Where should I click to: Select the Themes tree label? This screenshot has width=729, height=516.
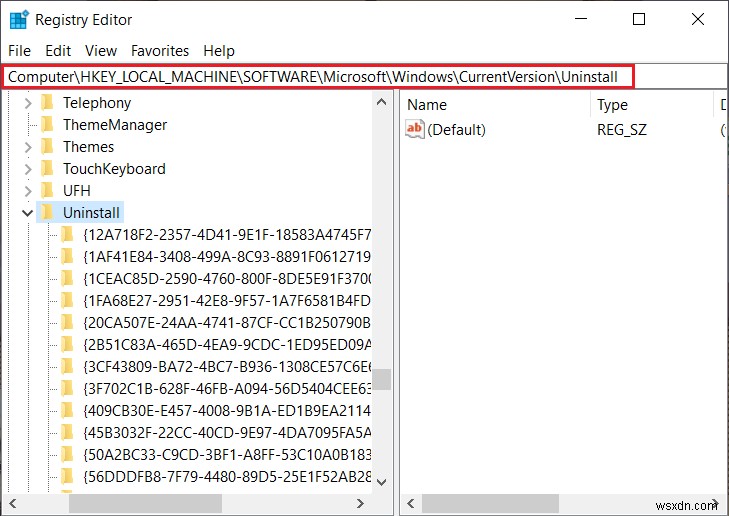pos(88,147)
